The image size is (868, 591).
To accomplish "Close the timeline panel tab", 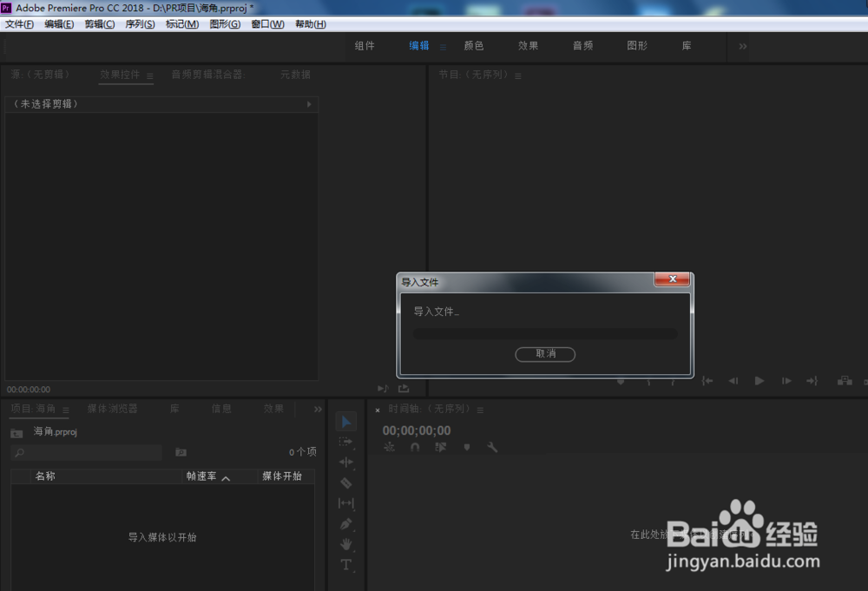I will (x=378, y=410).
